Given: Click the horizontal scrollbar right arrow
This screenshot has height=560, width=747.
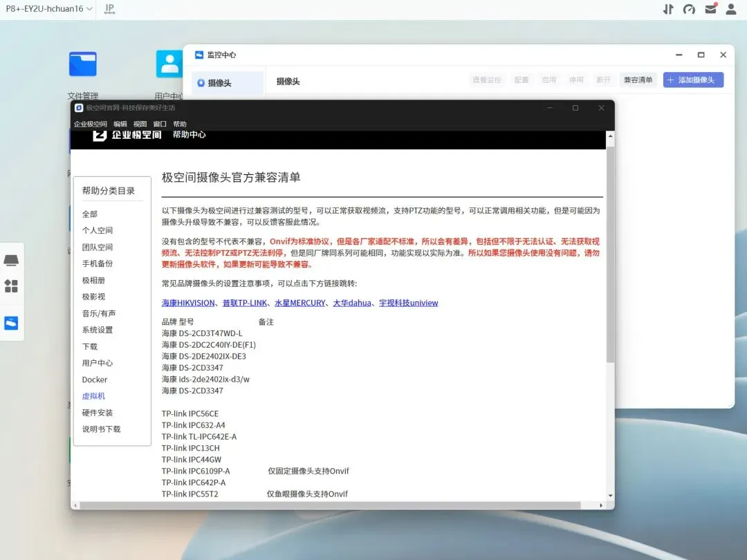Looking at the screenshot, I should tap(601, 505).
